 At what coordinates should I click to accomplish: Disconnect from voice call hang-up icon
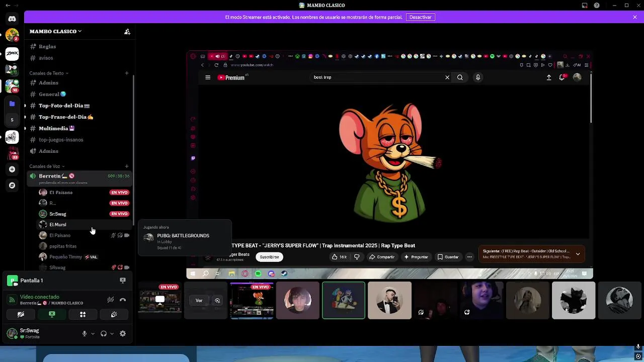123,300
